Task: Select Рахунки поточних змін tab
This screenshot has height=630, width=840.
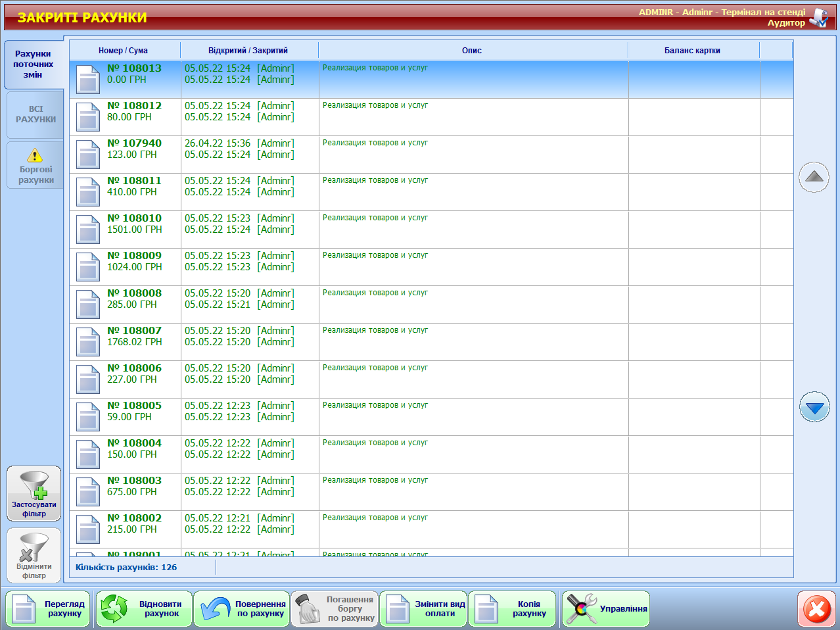Action: (x=34, y=64)
